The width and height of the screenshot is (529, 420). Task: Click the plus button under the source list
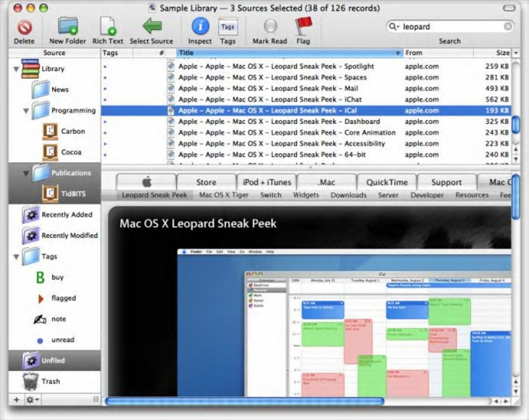17,400
